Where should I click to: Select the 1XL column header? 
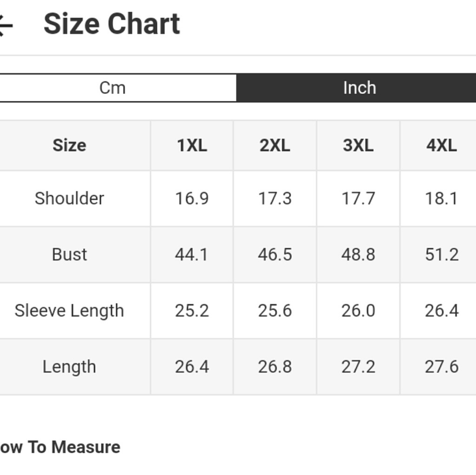192,145
